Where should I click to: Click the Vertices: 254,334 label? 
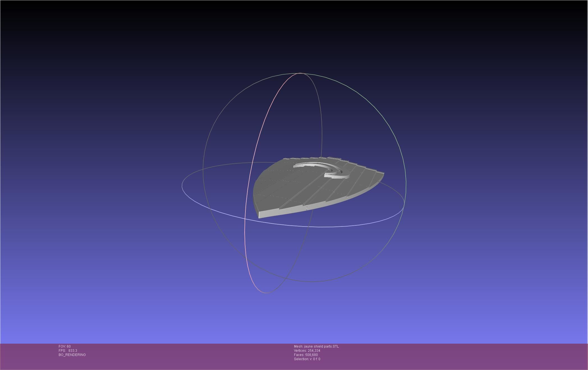click(x=307, y=351)
